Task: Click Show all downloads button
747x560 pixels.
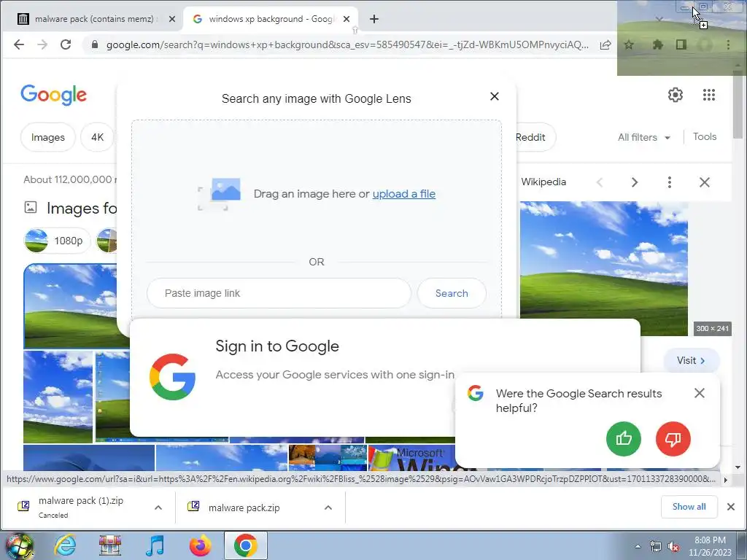Action: (x=689, y=507)
